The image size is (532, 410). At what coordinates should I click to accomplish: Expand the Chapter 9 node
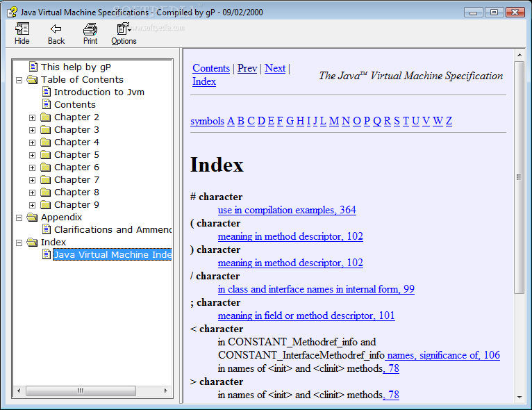32,205
